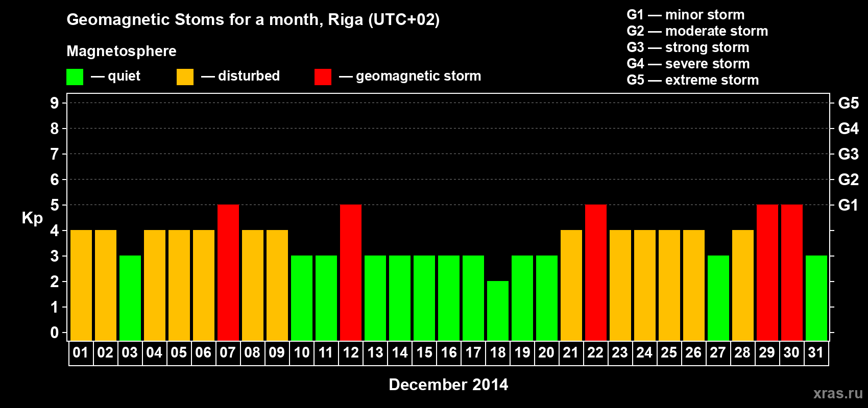Screen dimensions: 868x408
Task: Click the G1 right-axis label
Action: point(849,205)
